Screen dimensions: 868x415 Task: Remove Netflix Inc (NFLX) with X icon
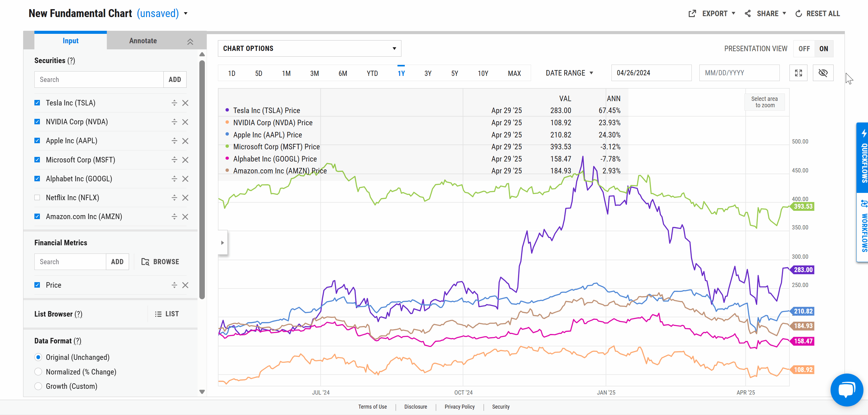tap(185, 197)
